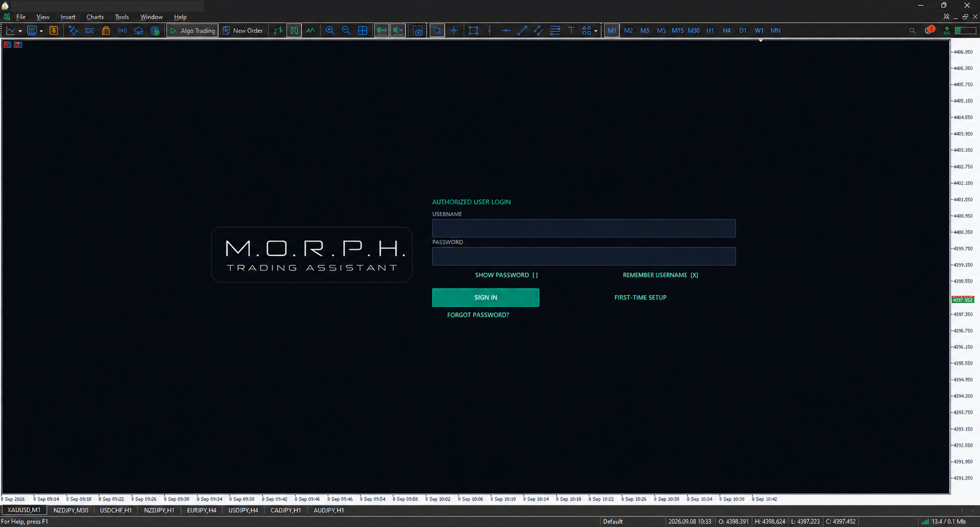Open the View menu

pyautogui.click(x=43, y=17)
